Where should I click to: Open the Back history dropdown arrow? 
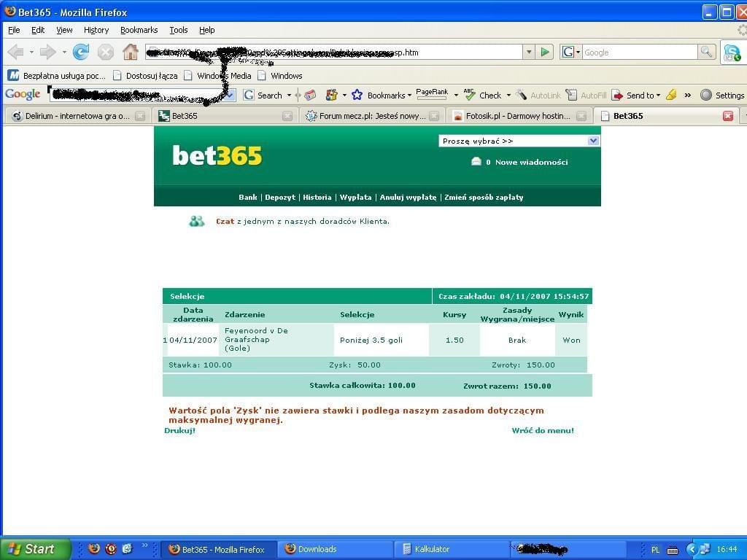pos(31,52)
